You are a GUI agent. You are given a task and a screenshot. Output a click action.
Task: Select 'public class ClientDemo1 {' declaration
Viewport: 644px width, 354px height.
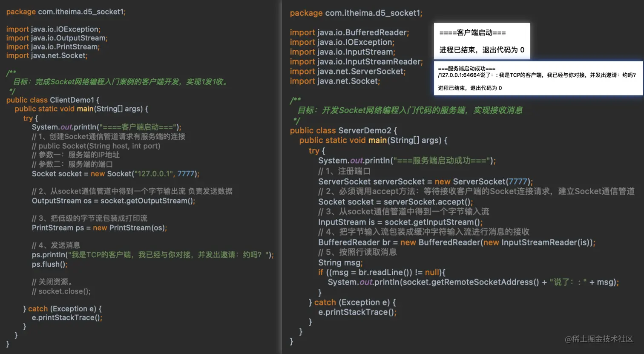coord(53,100)
